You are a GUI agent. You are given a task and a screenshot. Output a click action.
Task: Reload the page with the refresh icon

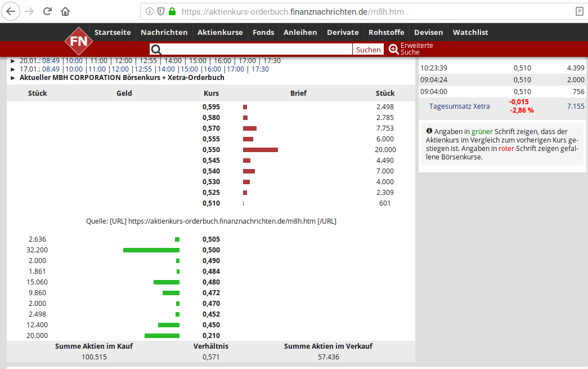[47, 11]
